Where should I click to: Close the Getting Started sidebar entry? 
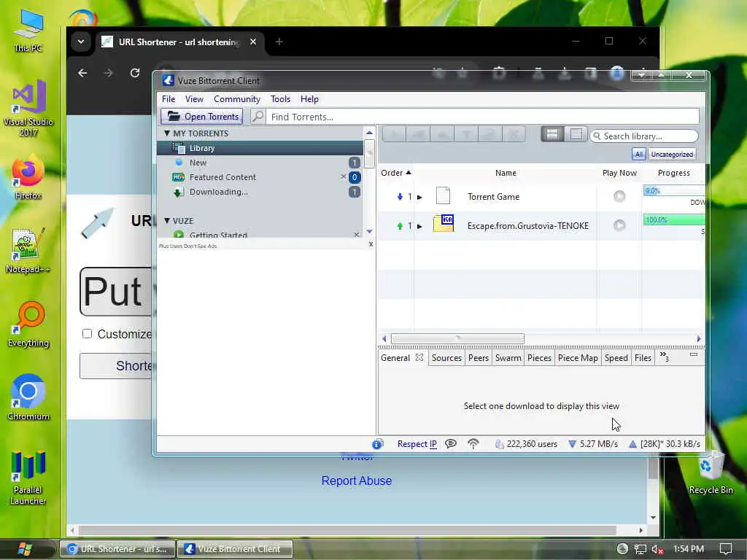(x=356, y=235)
